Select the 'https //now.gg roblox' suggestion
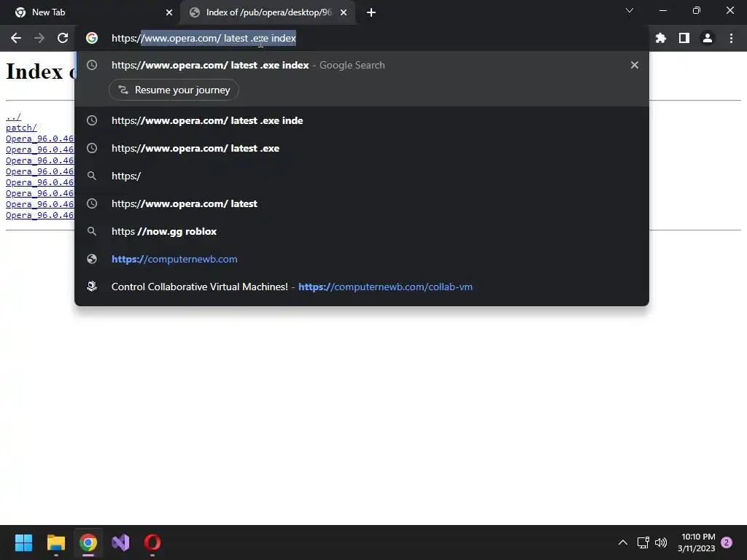 click(362, 231)
